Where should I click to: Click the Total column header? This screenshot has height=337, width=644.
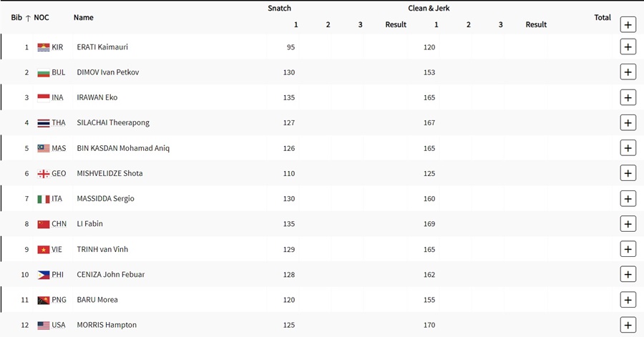coord(602,18)
